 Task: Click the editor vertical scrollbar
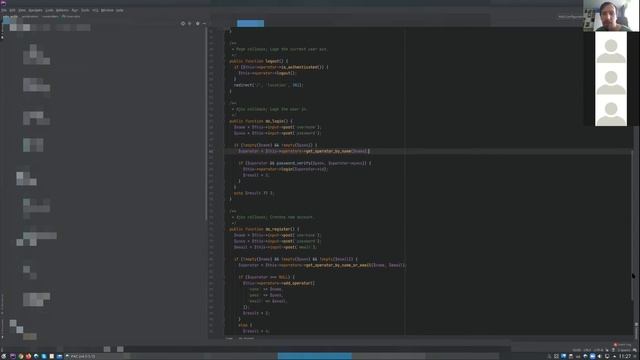tap(632, 224)
